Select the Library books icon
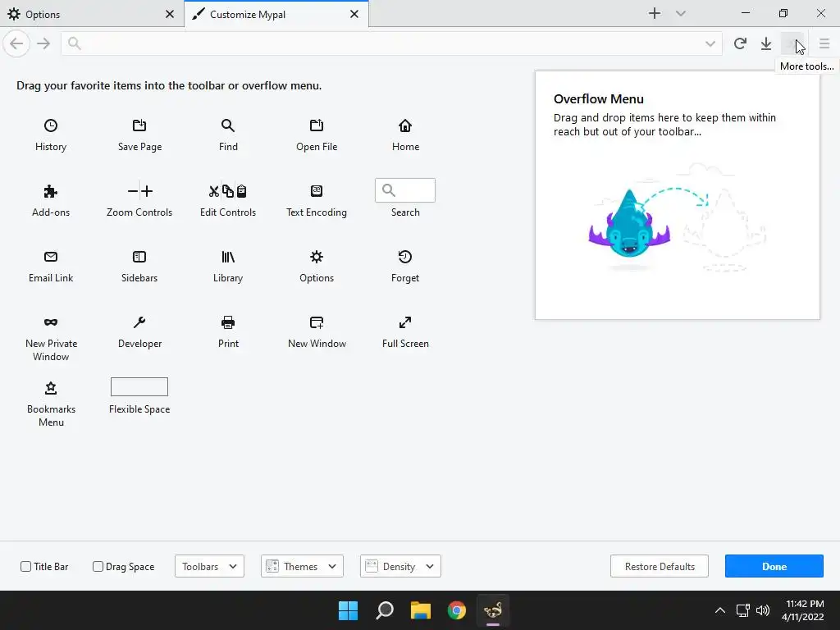The image size is (840, 630). (x=228, y=257)
